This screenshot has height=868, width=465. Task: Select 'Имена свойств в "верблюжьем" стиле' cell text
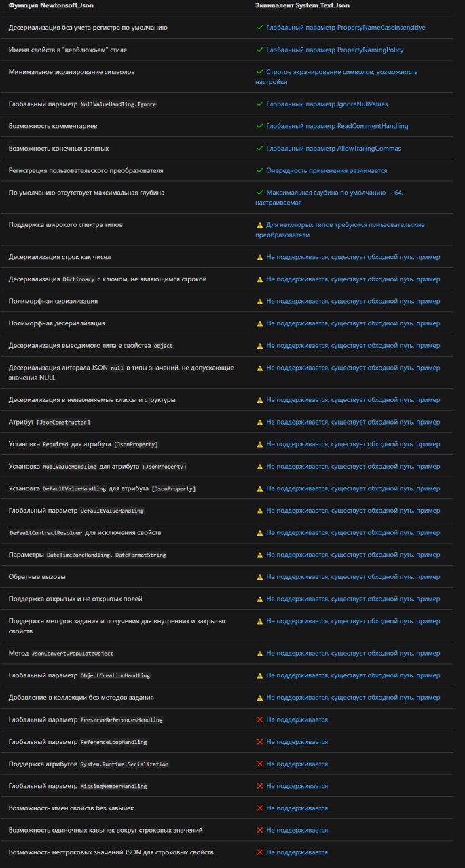click(x=67, y=50)
